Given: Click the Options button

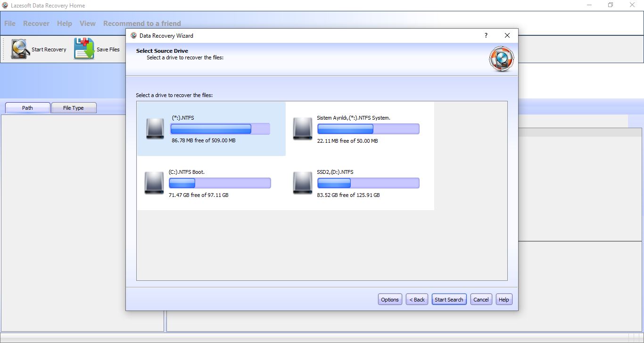Looking at the screenshot, I should [x=390, y=300].
